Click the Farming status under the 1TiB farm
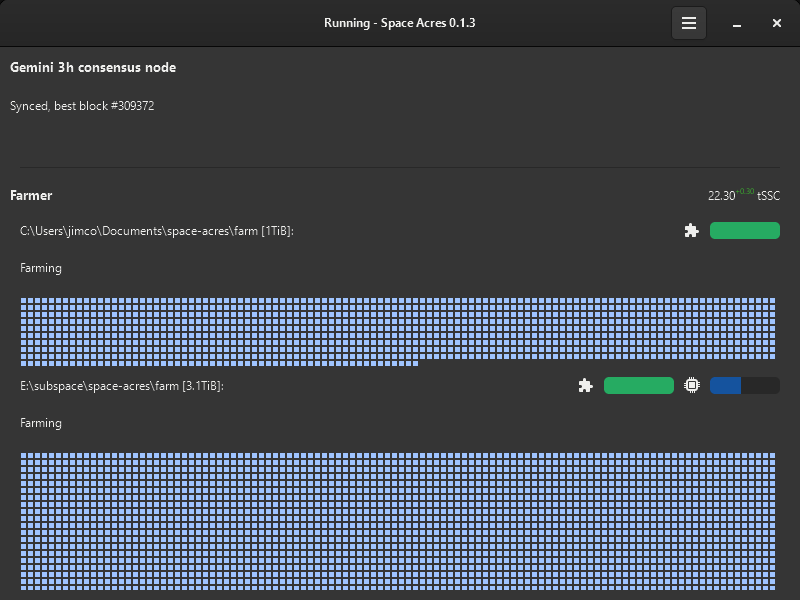Image resolution: width=800 pixels, height=600 pixels. pyautogui.click(x=41, y=268)
